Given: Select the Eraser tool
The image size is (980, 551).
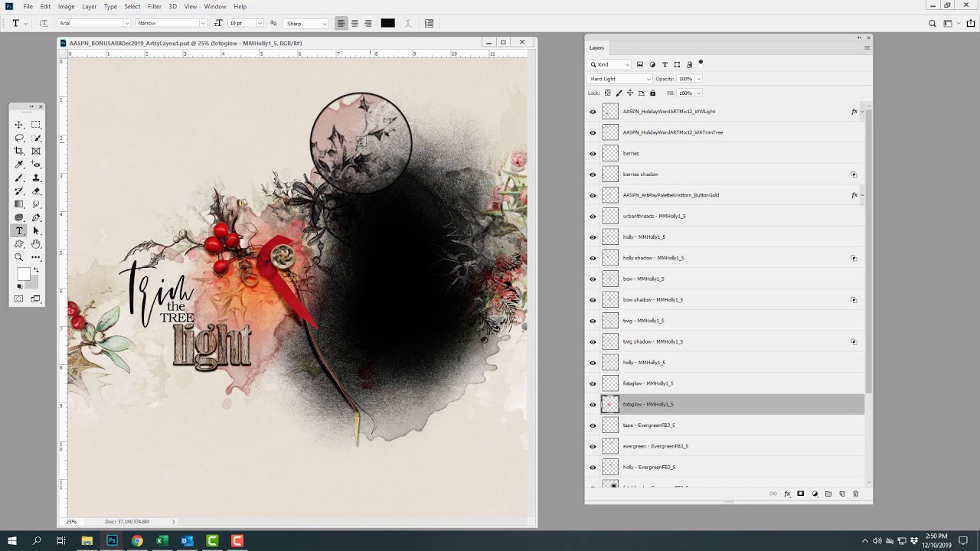Looking at the screenshot, I should click(36, 191).
